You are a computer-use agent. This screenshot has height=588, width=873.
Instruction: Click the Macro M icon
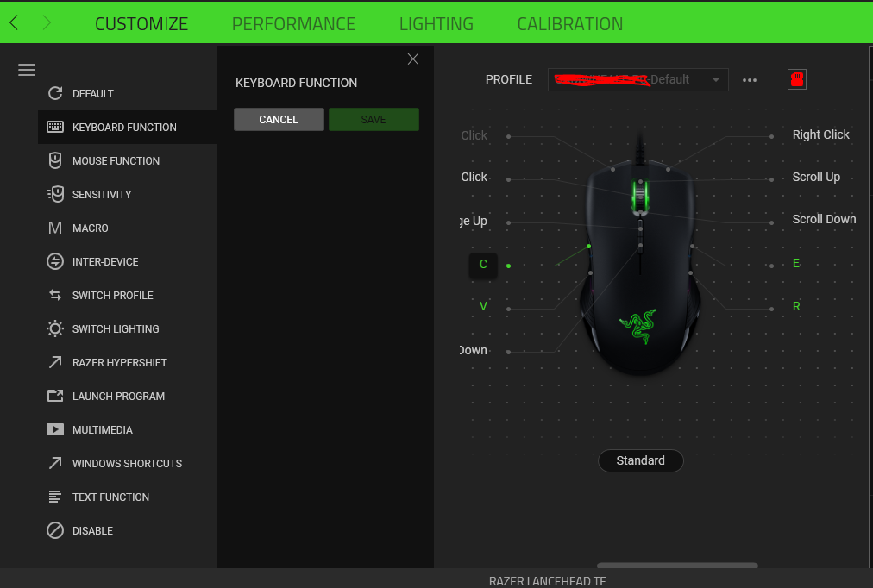click(x=55, y=228)
